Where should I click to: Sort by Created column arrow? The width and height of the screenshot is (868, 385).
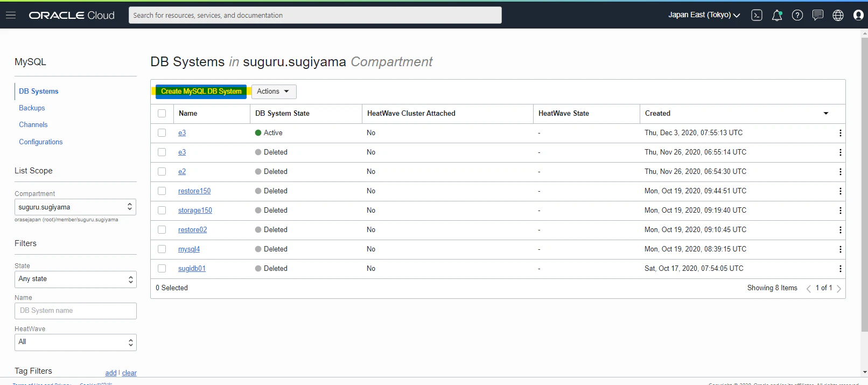(x=826, y=114)
